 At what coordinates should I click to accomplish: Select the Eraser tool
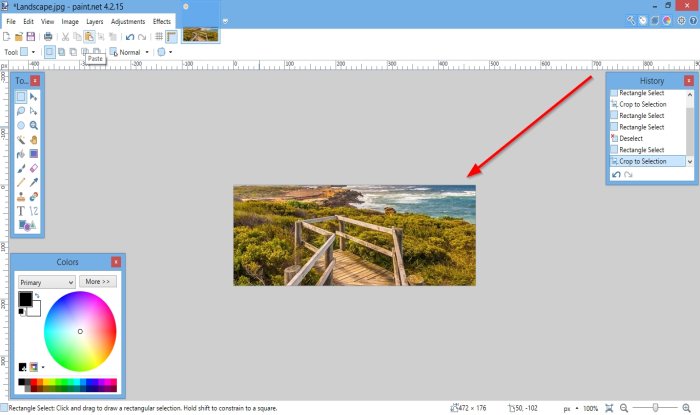coord(33,168)
